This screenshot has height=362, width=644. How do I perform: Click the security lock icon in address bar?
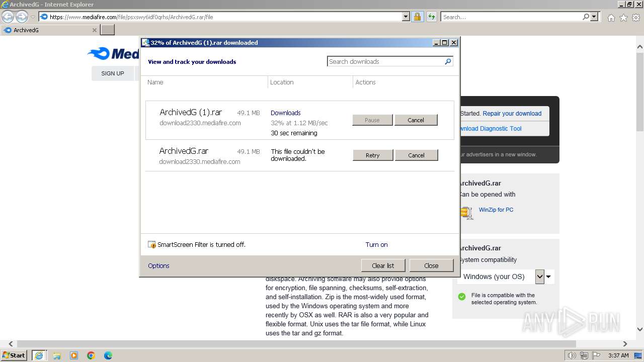pyautogui.click(x=417, y=17)
